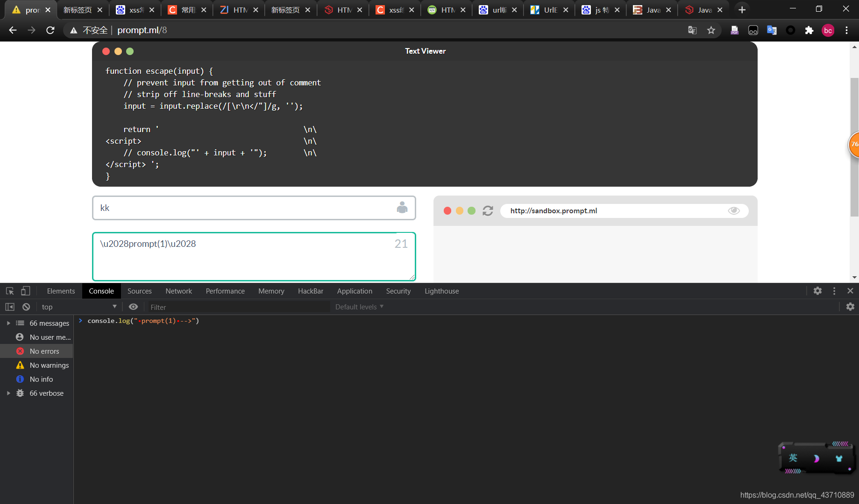Open the browser extensions puzzle icon

(x=809, y=30)
